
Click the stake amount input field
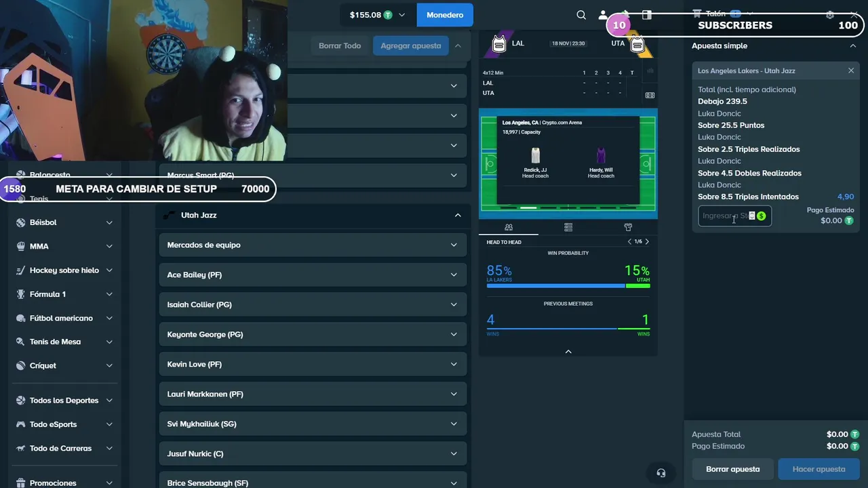point(734,216)
